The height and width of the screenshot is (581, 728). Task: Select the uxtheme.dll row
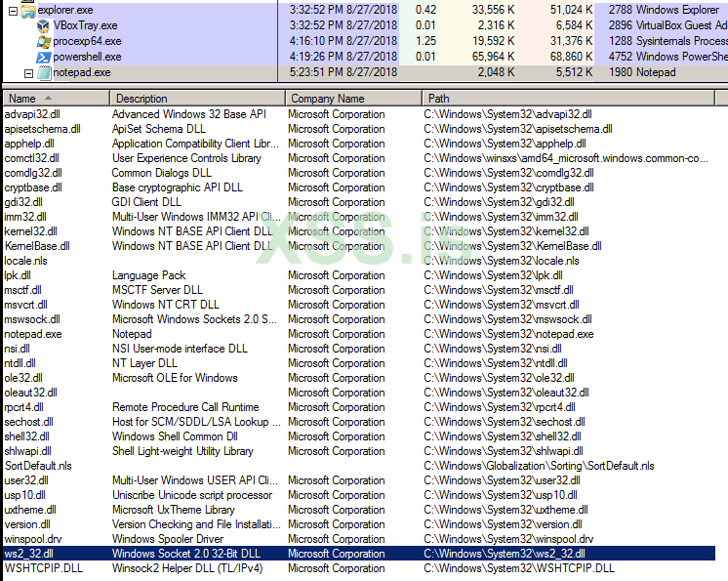tap(359, 510)
